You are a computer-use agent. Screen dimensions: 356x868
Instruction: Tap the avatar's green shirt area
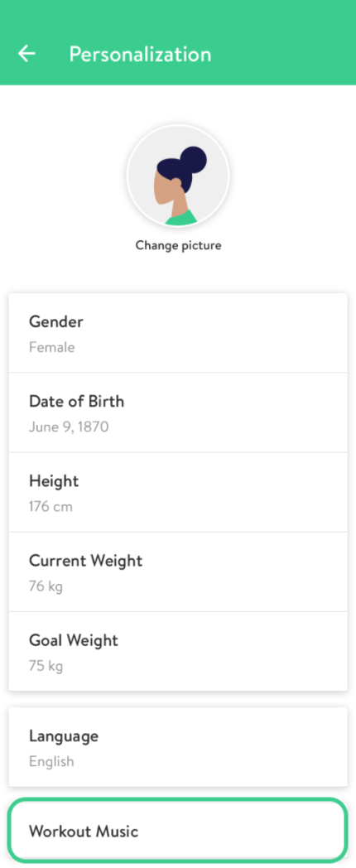181,218
